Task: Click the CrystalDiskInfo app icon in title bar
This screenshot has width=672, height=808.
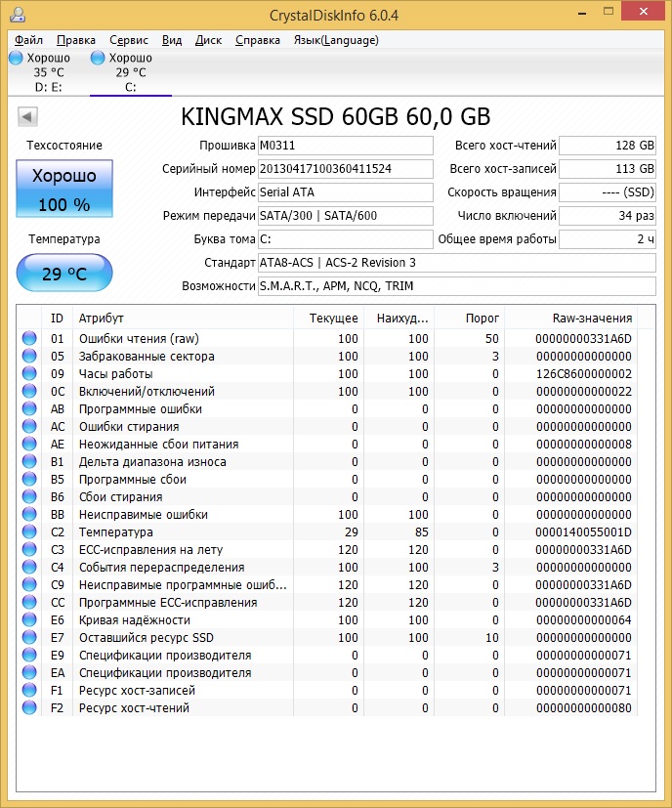Action: [17, 14]
